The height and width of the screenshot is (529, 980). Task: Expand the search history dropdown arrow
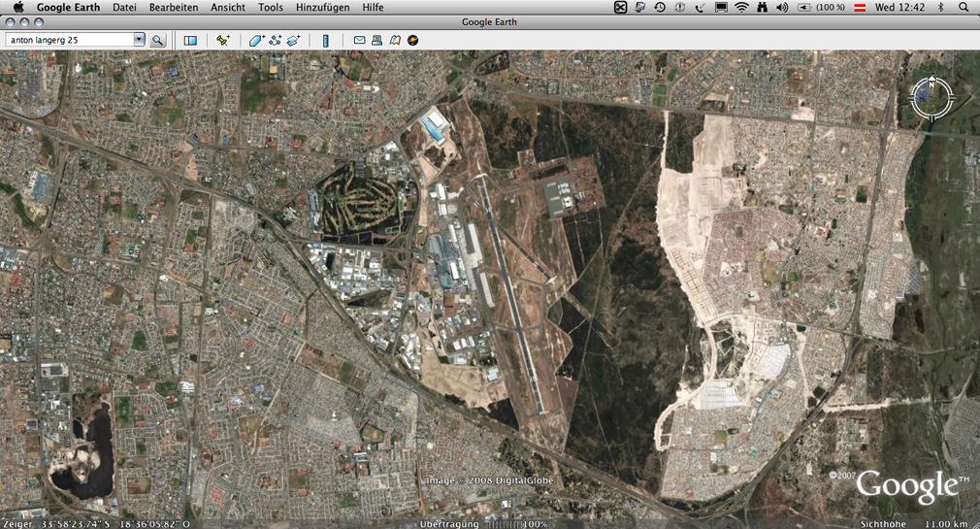click(x=139, y=40)
